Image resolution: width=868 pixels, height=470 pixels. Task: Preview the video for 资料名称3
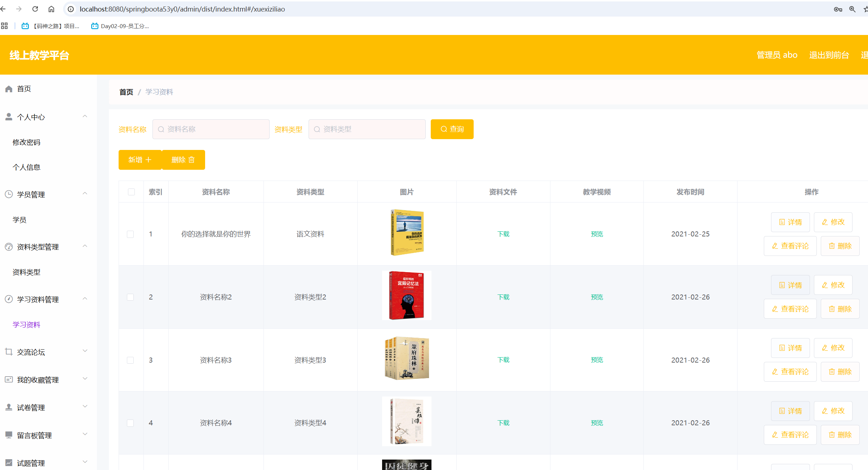click(597, 360)
